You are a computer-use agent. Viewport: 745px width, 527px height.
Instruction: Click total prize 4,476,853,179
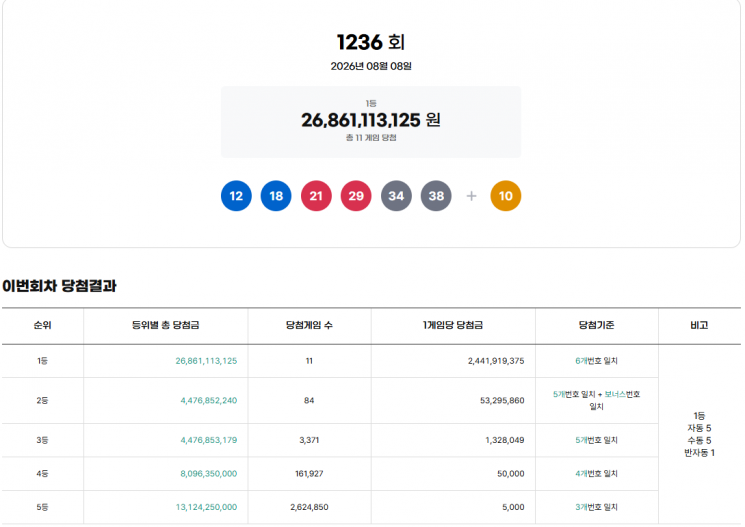click(x=209, y=441)
